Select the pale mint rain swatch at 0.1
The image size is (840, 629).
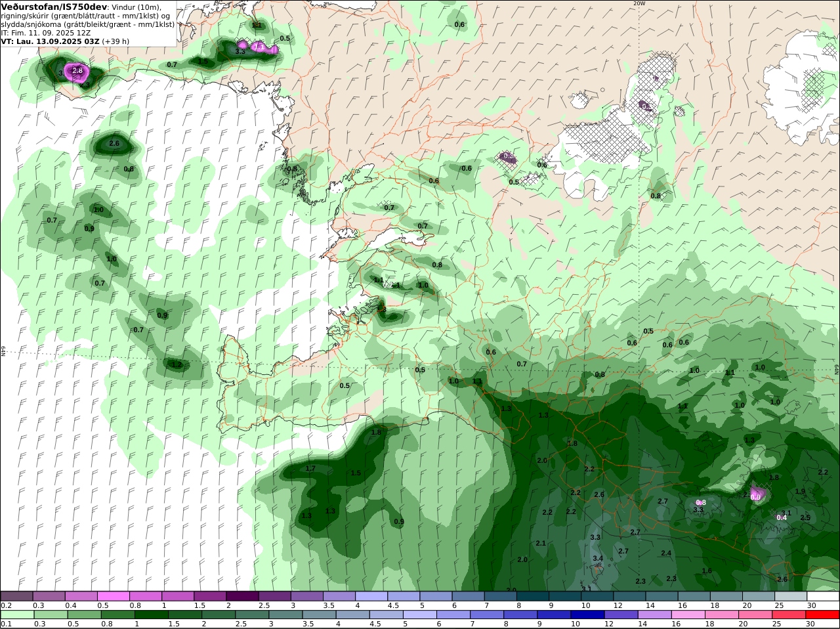pyautogui.click(x=17, y=615)
